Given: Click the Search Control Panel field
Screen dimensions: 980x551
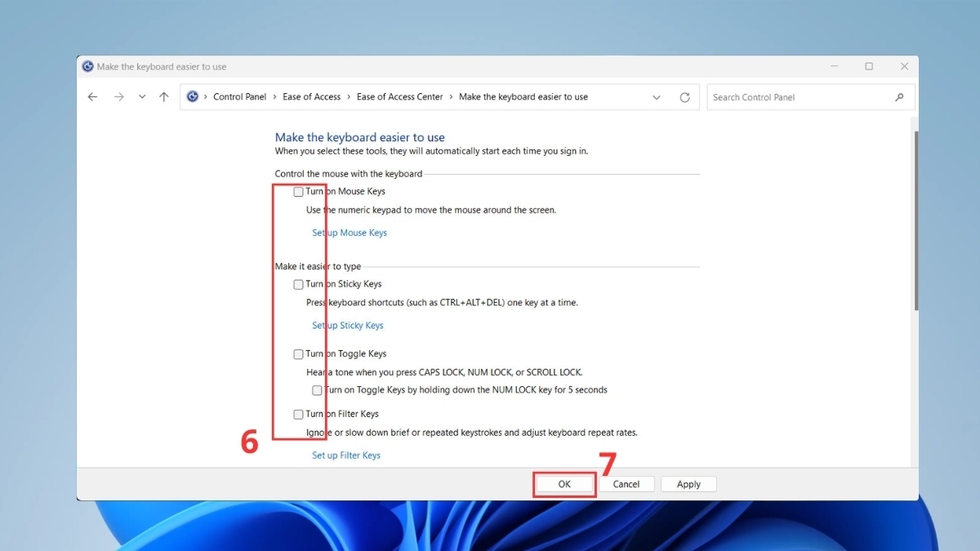Looking at the screenshot, I should [x=796, y=97].
